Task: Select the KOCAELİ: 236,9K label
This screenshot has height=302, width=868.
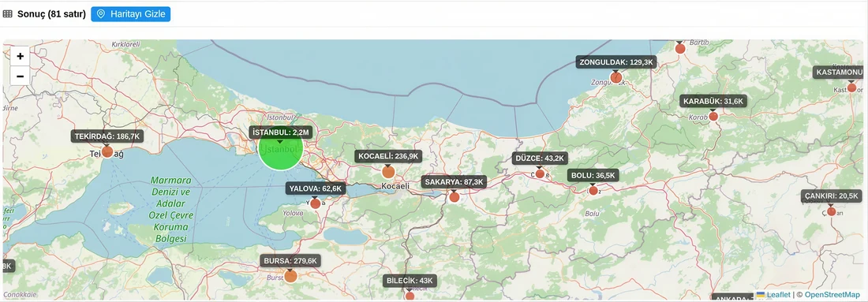Action: (x=388, y=157)
